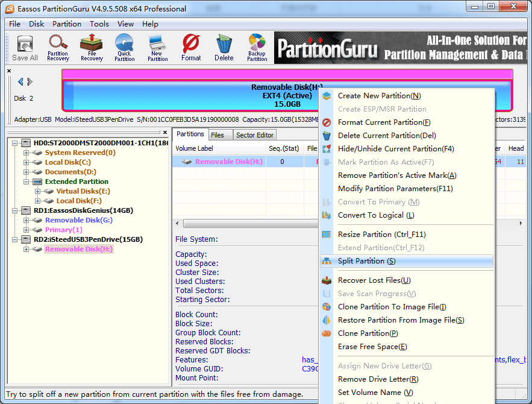The width and height of the screenshot is (532, 404).
Task: Open Partition Recovery tool
Action: 58,48
